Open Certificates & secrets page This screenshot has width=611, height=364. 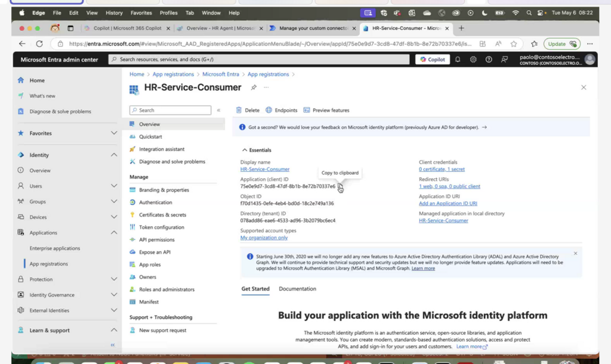[x=162, y=215]
